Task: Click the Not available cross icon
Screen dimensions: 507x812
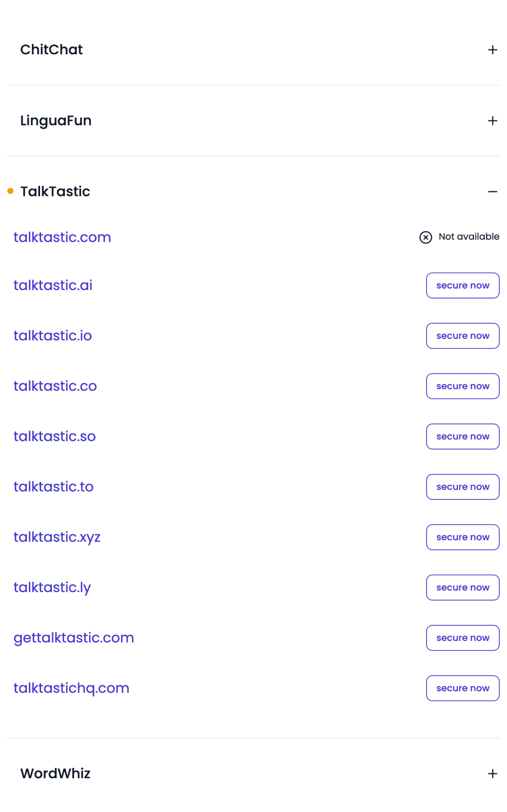Action: [425, 238]
